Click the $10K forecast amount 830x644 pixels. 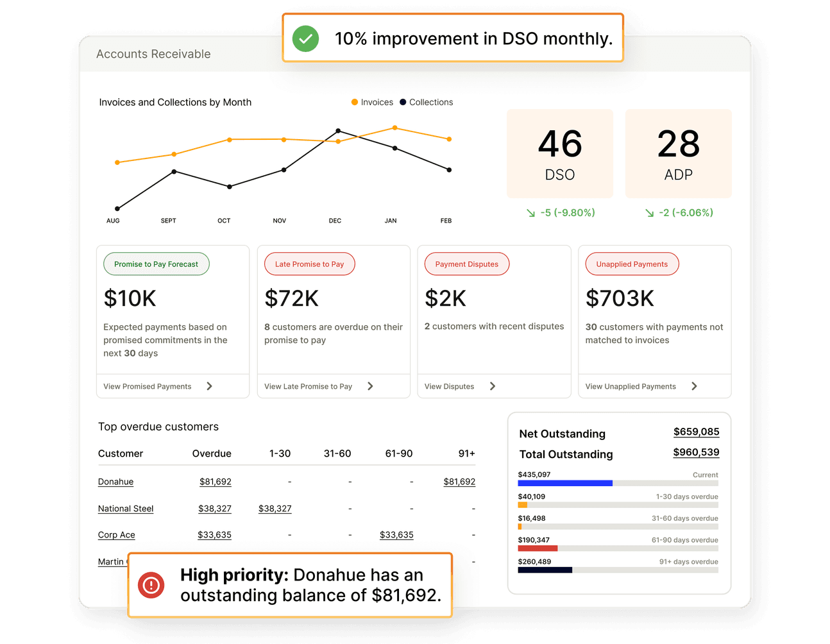click(130, 299)
